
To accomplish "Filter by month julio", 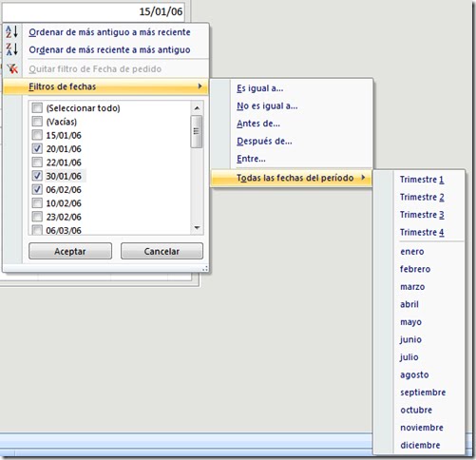I will (409, 357).
